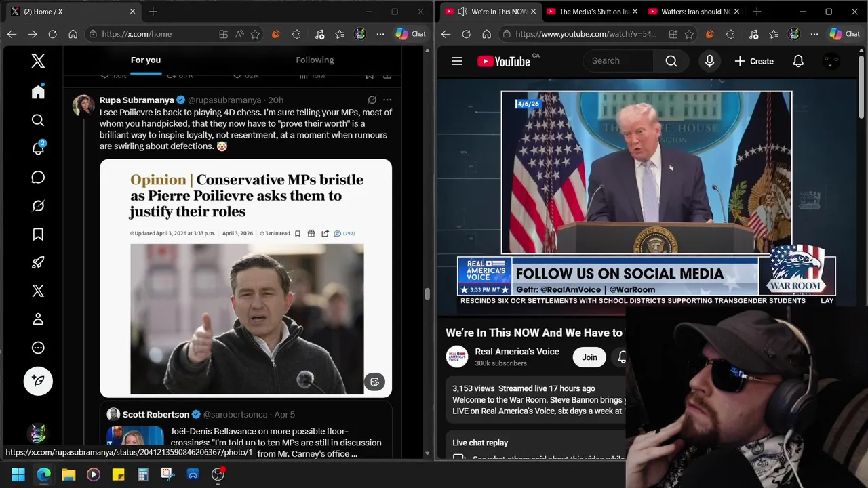Open X Home from the sidebar house icon
The image size is (868, 488).
point(38,91)
